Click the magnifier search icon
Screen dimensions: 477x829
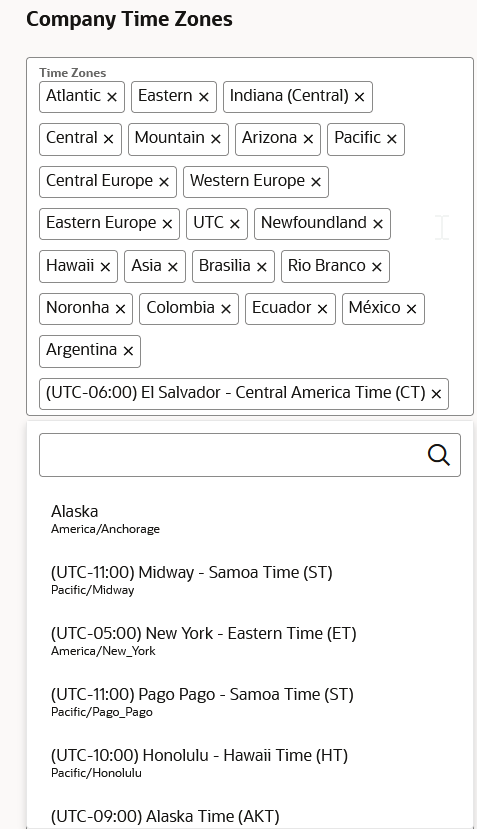pyautogui.click(x=439, y=455)
